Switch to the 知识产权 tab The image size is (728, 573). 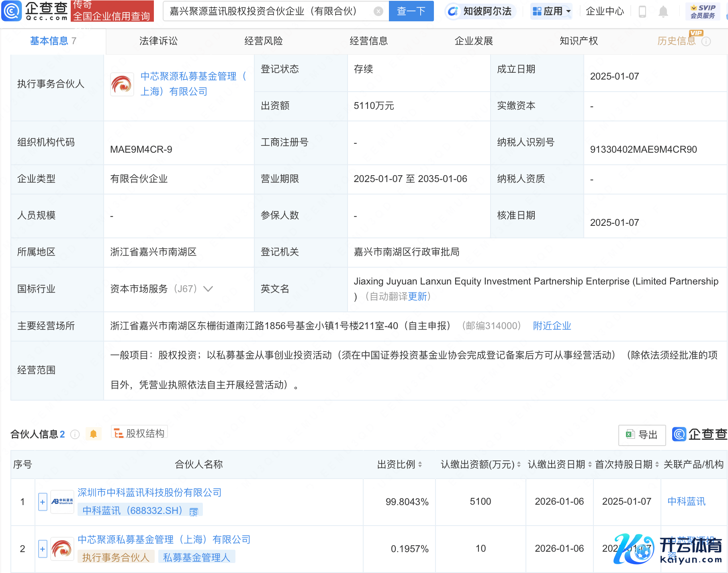(579, 41)
